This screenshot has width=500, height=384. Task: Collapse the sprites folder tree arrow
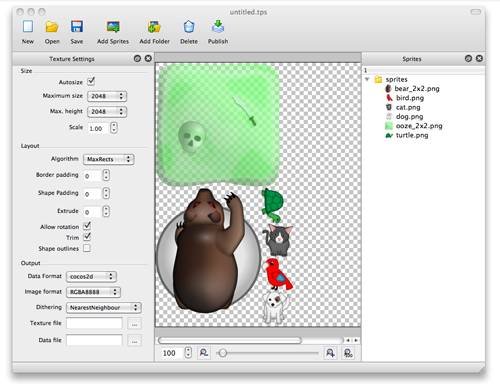[367, 79]
